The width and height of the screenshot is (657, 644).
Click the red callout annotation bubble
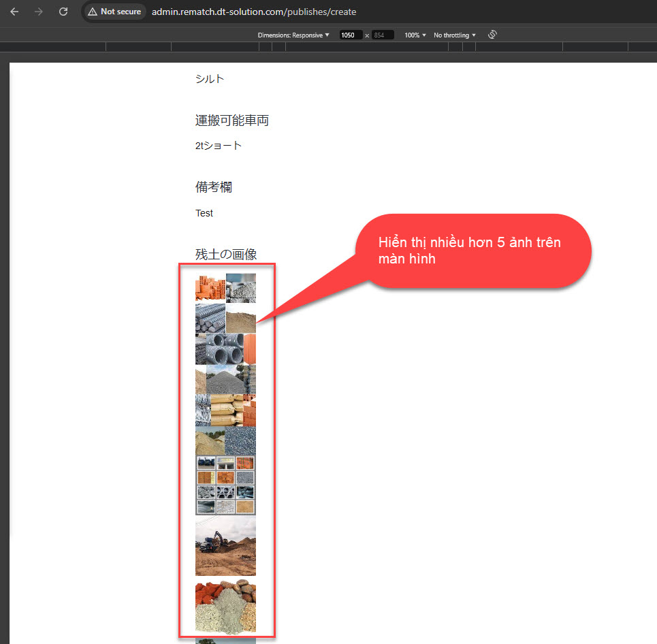(472, 251)
